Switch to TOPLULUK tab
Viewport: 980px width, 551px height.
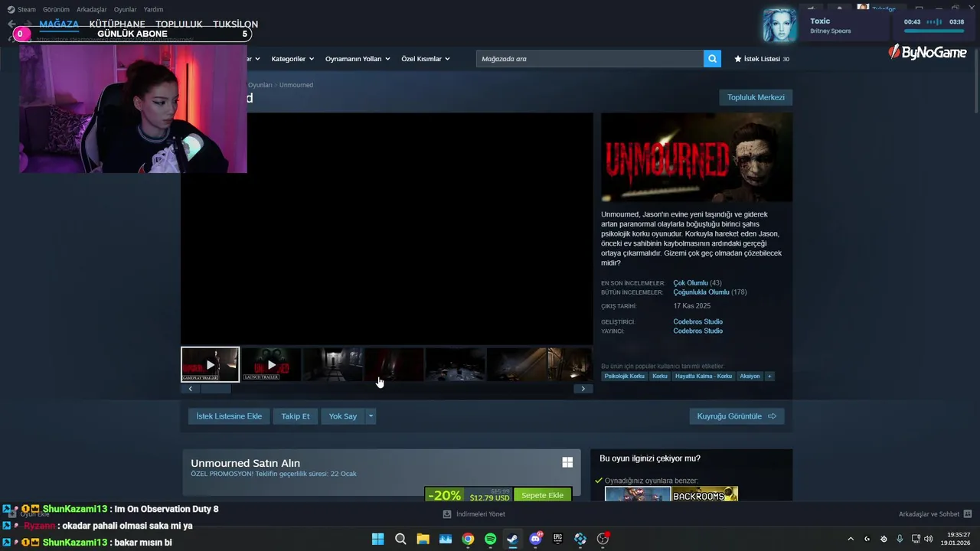179,24
